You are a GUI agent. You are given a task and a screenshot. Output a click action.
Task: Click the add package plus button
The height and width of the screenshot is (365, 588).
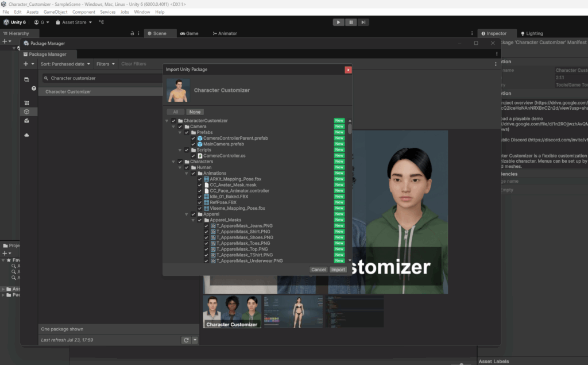point(26,64)
